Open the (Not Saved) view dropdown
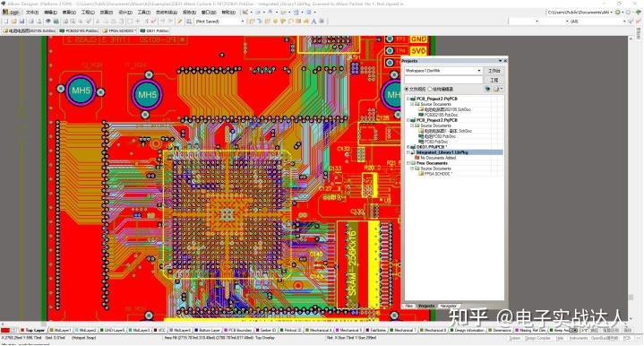 pos(243,21)
